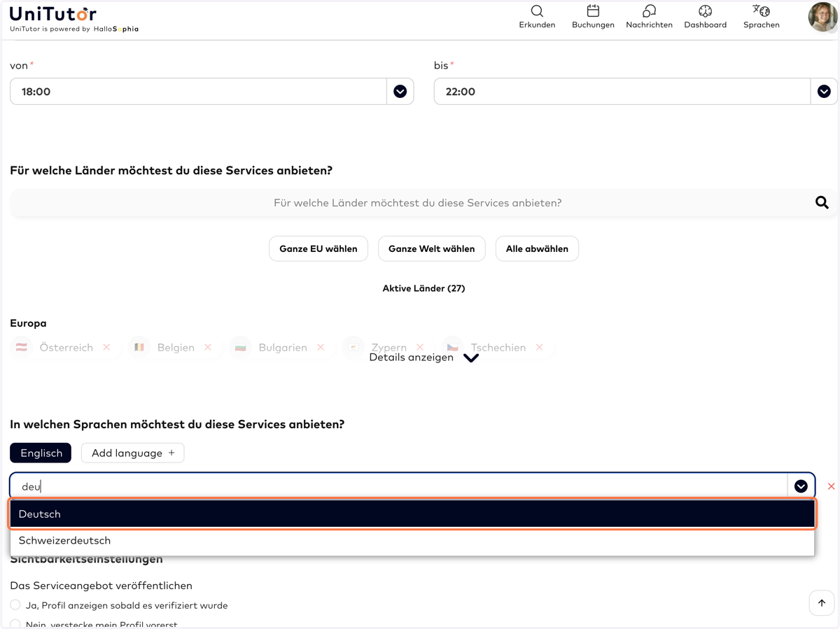Viewport: 840px width, 629px height.
Task: Click the magnifier icon in country search
Action: [x=822, y=203]
